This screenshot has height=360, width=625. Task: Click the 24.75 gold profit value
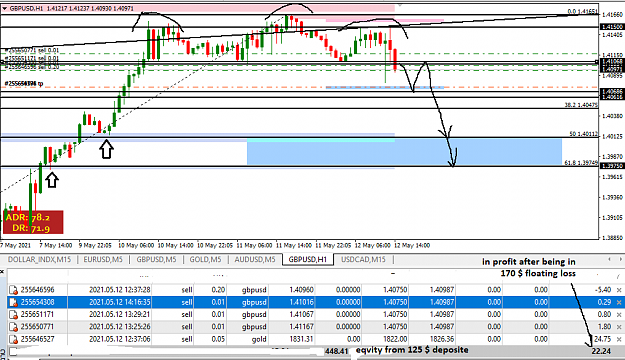[602, 339]
